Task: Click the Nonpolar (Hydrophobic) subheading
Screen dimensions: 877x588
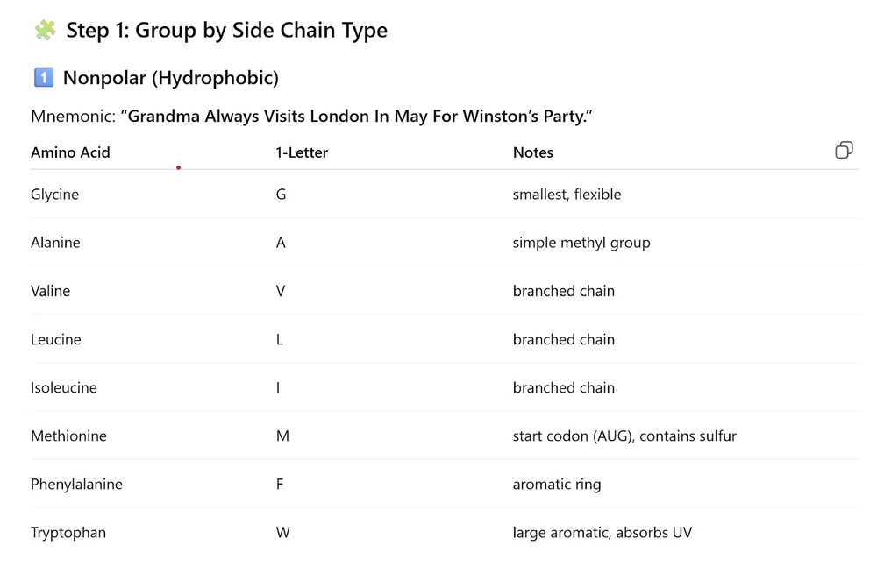Action: 170,78
